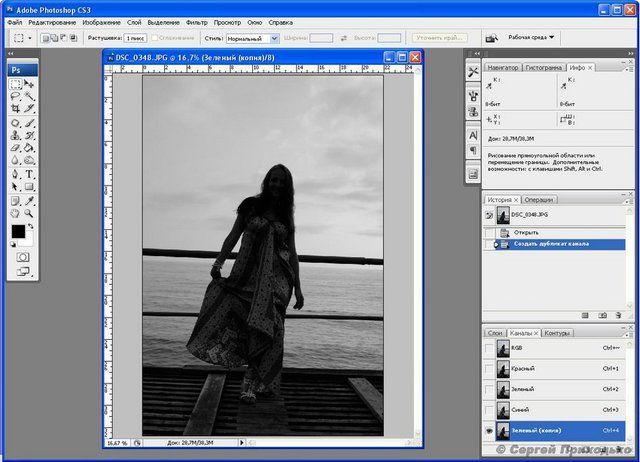640x462 pixels.
Task: Toggle visibility of the Красный channel
Action: tap(489, 369)
